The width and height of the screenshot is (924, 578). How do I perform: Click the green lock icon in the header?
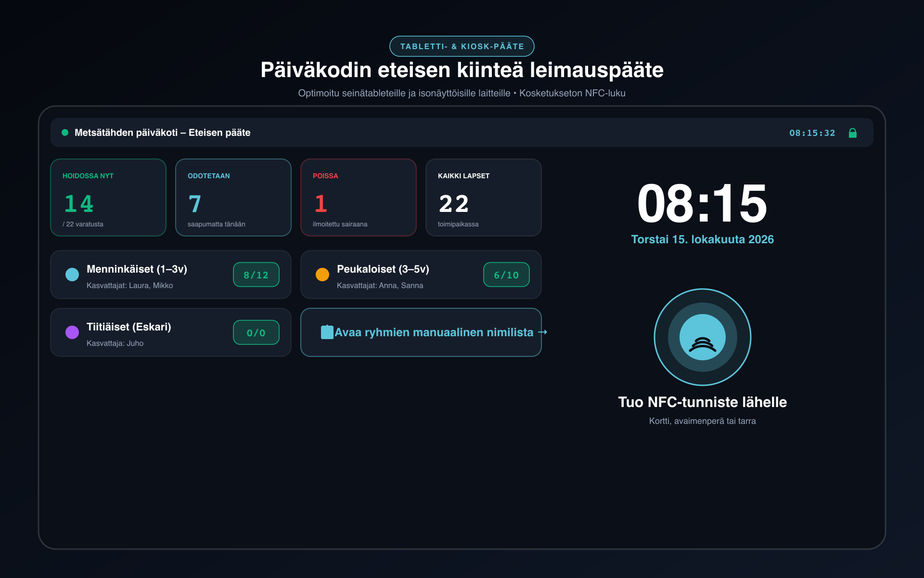pos(852,133)
